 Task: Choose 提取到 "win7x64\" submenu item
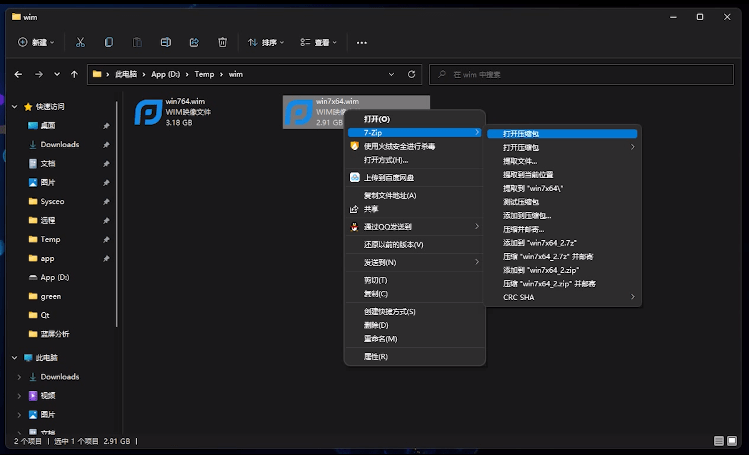pyautogui.click(x=562, y=188)
